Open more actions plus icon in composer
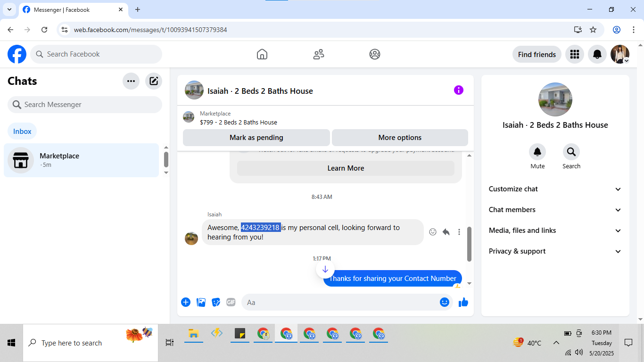Viewport: 644px width, 362px height. tap(186, 302)
